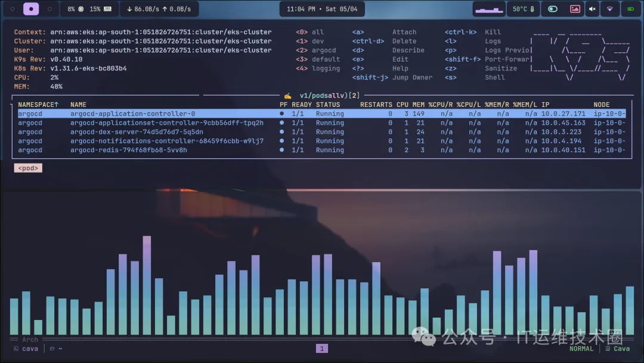The height and width of the screenshot is (363, 644).
Task: Switch to the active purple workspace
Action: [31, 9]
